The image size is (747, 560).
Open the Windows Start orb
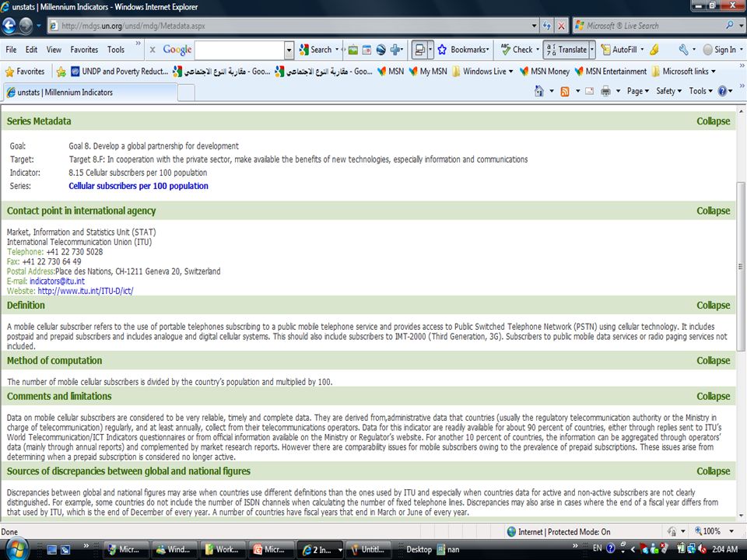[16, 549]
